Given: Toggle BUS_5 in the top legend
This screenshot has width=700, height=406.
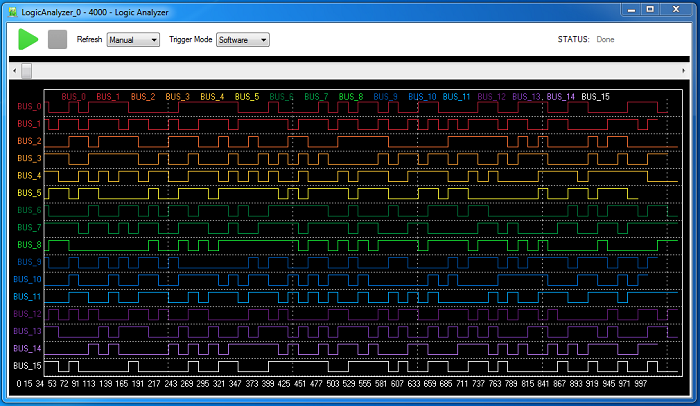Looking at the screenshot, I should (x=247, y=97).
